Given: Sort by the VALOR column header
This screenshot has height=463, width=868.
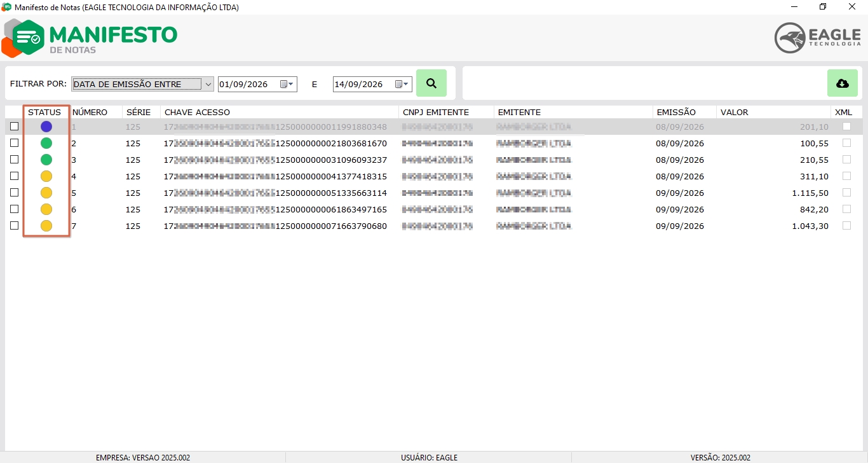Looking at the screenshot, I should coord(773,112).
